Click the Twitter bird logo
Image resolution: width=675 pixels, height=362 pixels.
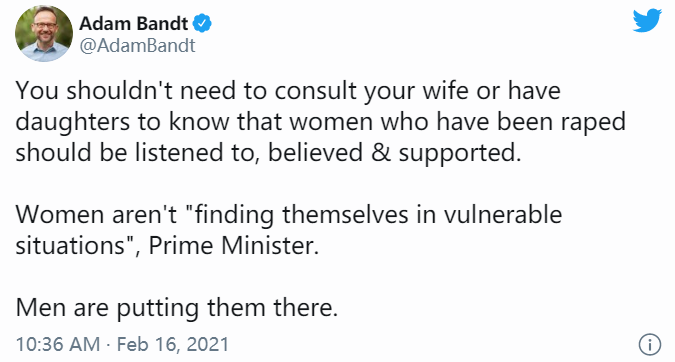point(647,20)
